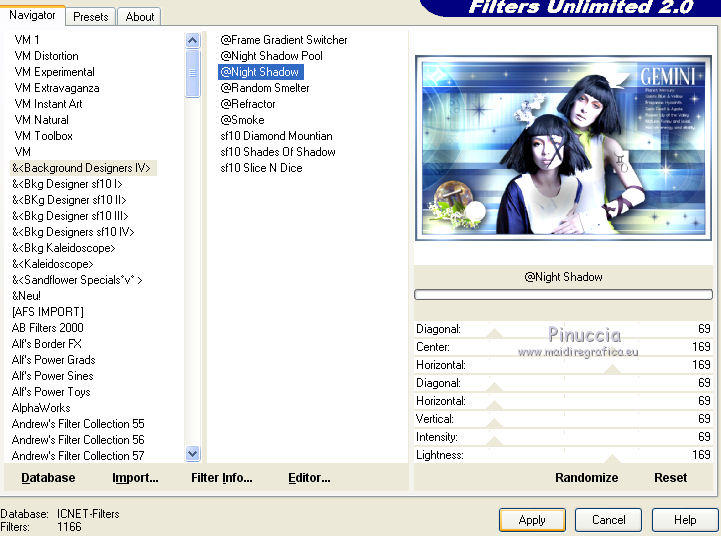Choose the @Night Shadow Pool filter
This screenshot has height=536, width=721.
pos(271,56)
